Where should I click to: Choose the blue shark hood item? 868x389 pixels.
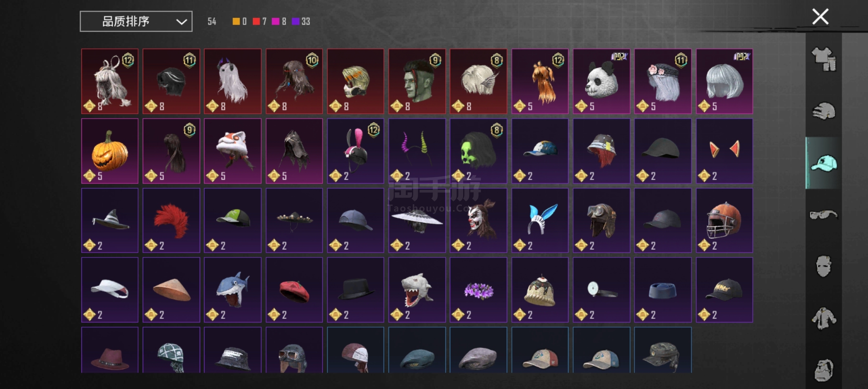pyautogui.click(x=232, y=290)
